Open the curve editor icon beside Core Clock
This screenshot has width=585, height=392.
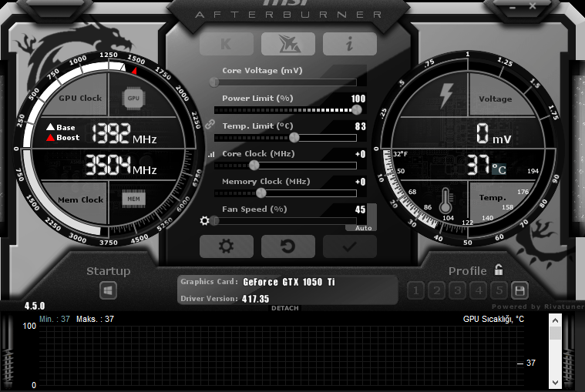click(x=211, y=154)
